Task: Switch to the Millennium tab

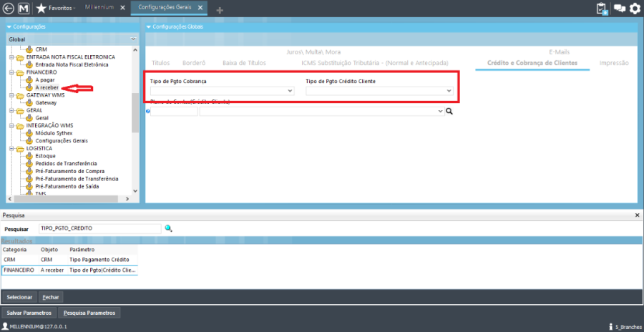Action: click(99, 7)
